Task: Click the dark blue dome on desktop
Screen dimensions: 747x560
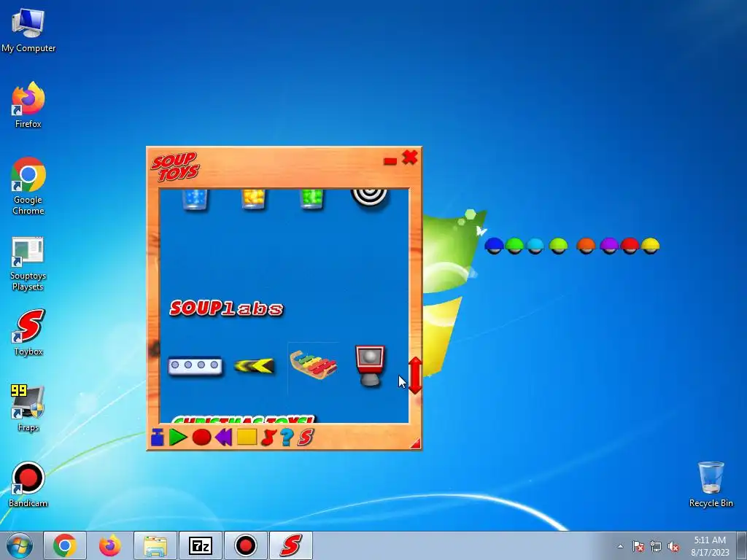Action: point(494,246)
